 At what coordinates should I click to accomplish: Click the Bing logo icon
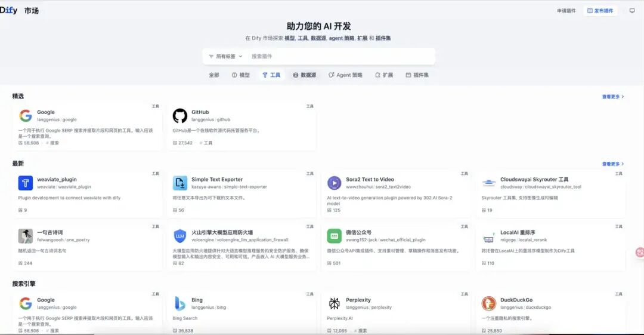(180, 303)
